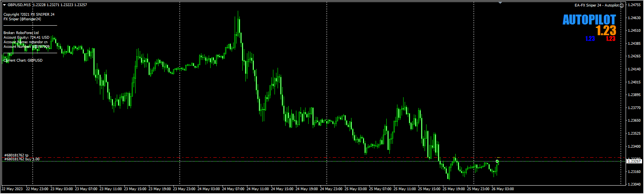Click the 1.24510 price axis label
Image resolution: width=644 pixels, height=194 pixels.
click(634, 31)
